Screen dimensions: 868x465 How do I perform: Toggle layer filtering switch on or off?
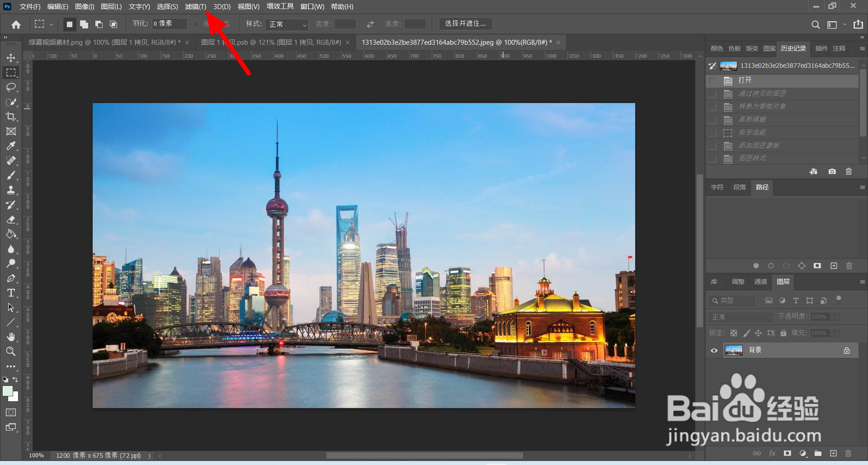[x=839, y=299]
